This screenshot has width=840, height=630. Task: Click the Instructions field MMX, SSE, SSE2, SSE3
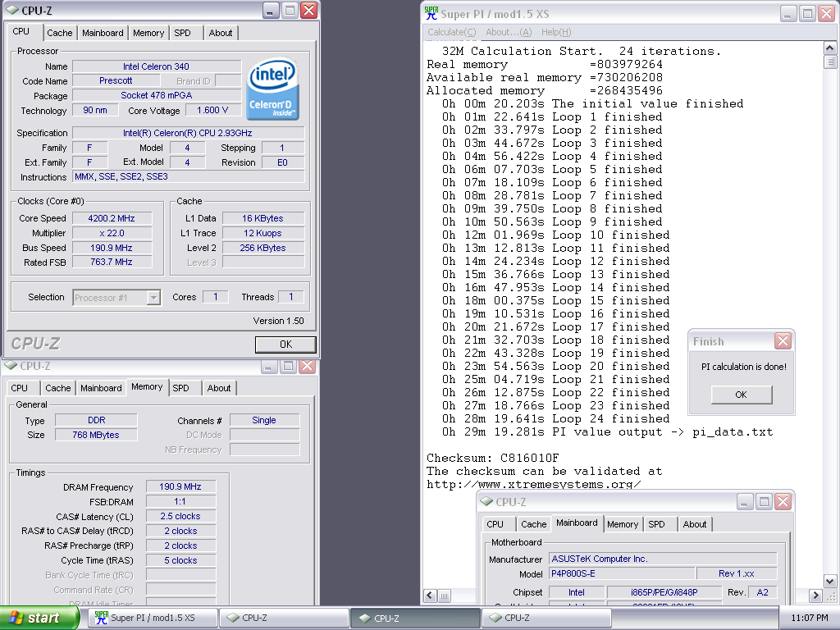[189, 176]
